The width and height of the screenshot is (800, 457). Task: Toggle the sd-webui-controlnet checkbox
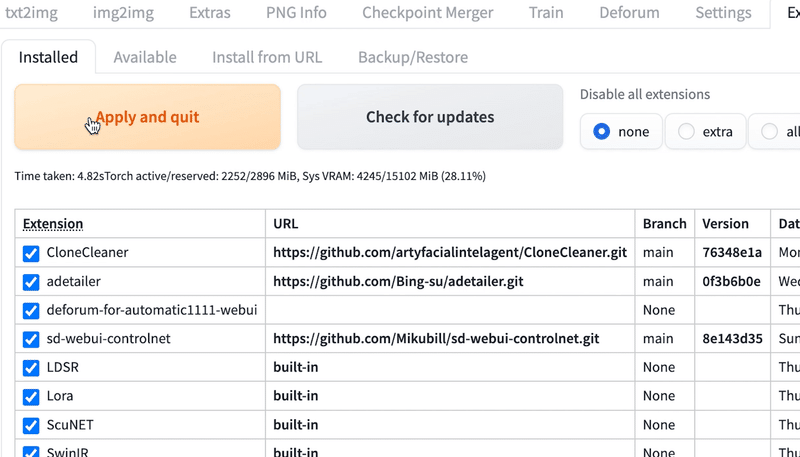pos(31,339)
